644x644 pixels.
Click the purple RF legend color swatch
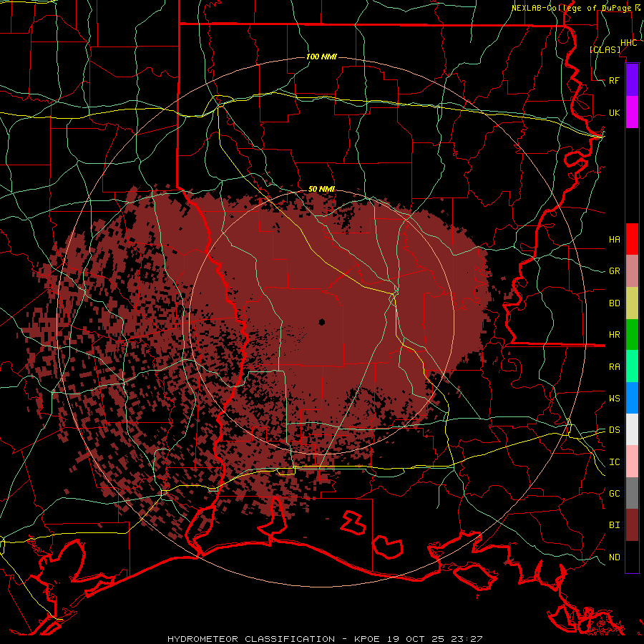(x=632, y=79)
